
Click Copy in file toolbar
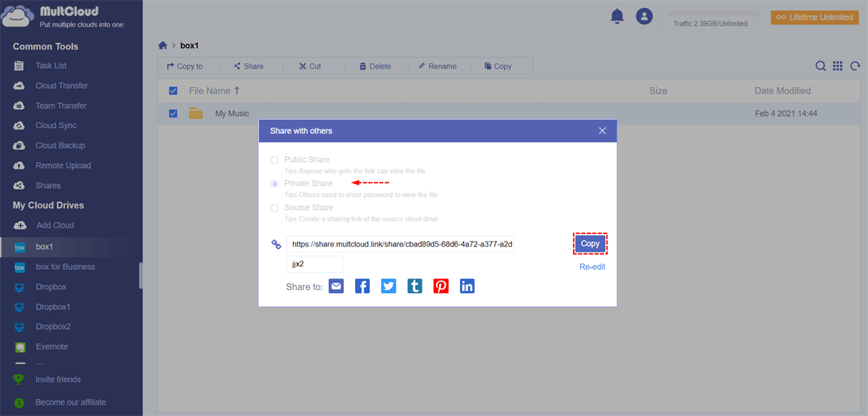pyautogui.click(x=498, y=66)
